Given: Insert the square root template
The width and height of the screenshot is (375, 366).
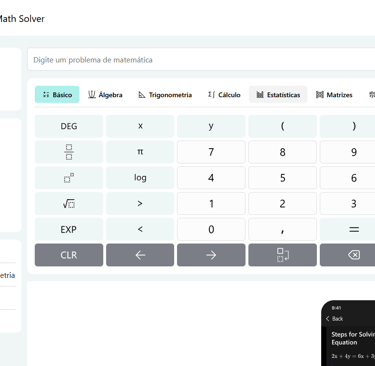Looking at the screenshot, I should pos(69,203).
